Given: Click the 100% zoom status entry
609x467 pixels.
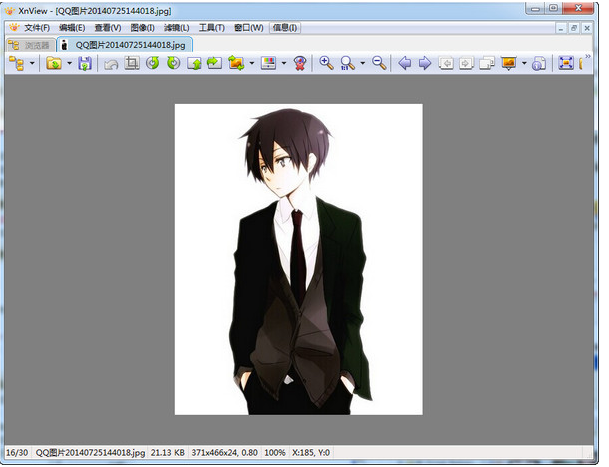Looking at the screenshot, I should pos(275,453).
